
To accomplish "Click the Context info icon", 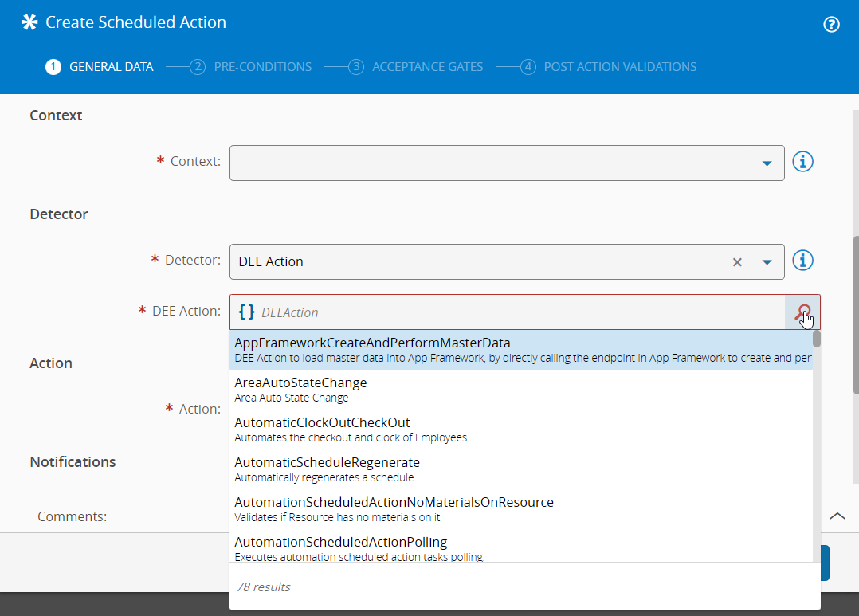I will pos(803,162).
